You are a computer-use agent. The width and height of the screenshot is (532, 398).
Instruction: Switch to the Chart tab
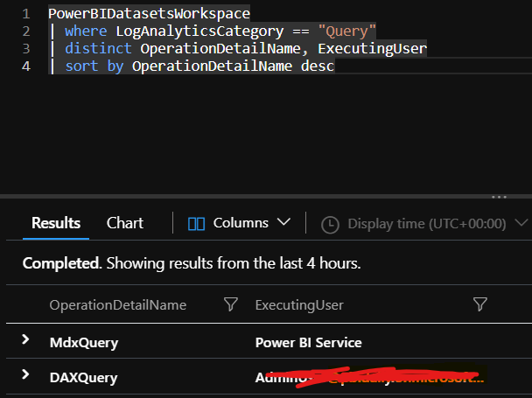coord(125,223)
